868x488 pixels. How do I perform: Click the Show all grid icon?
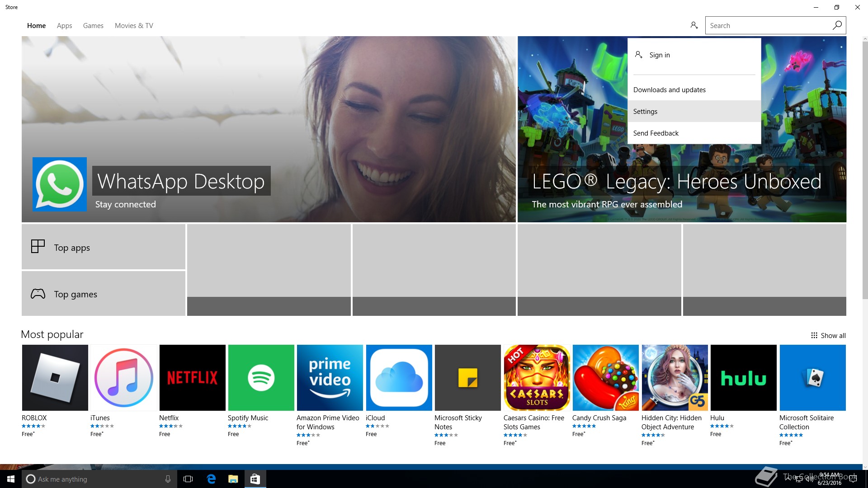[814, 335]
